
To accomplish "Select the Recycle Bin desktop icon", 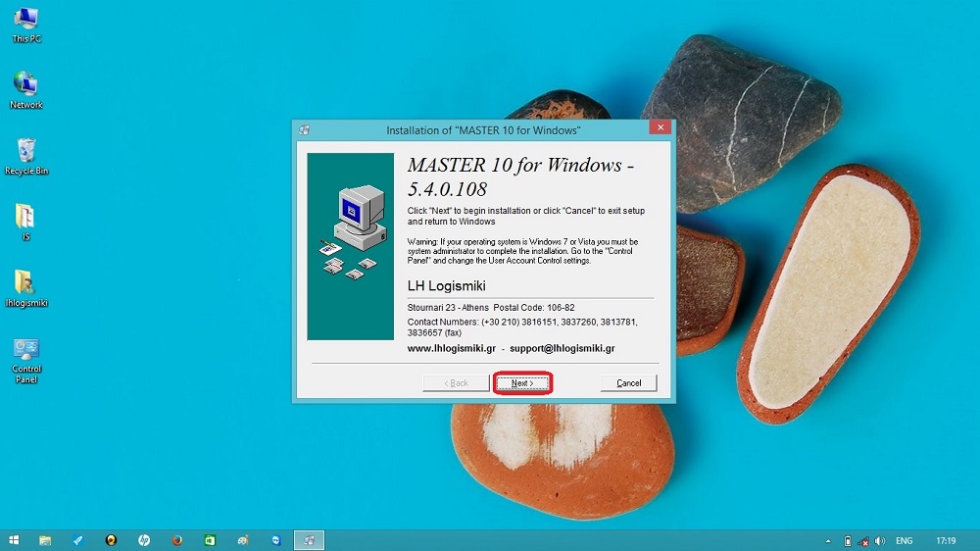I will (x=26, y=156).
